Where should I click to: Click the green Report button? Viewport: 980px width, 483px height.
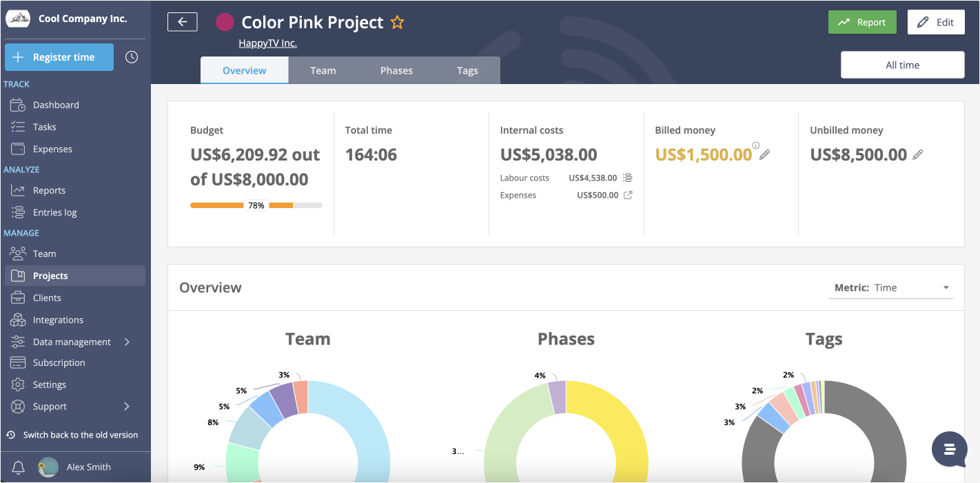862,21
